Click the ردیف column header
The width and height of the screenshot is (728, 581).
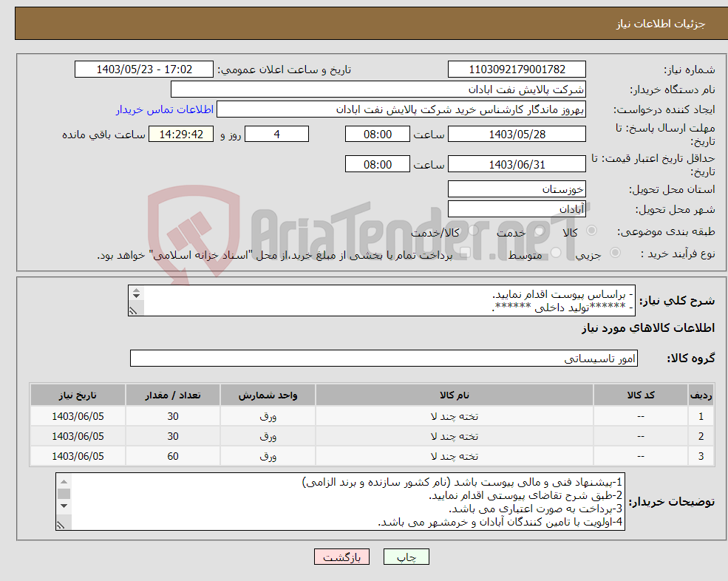[701, 395]
